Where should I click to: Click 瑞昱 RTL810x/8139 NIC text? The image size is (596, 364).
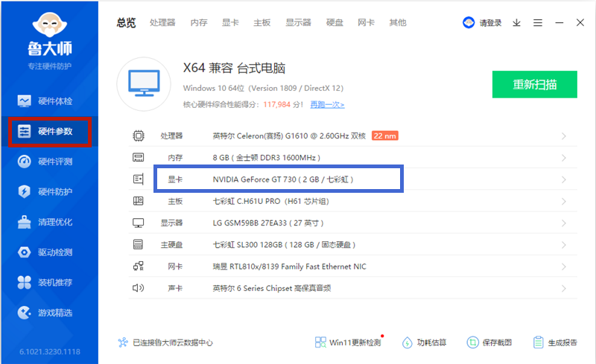tap(289, 266)
